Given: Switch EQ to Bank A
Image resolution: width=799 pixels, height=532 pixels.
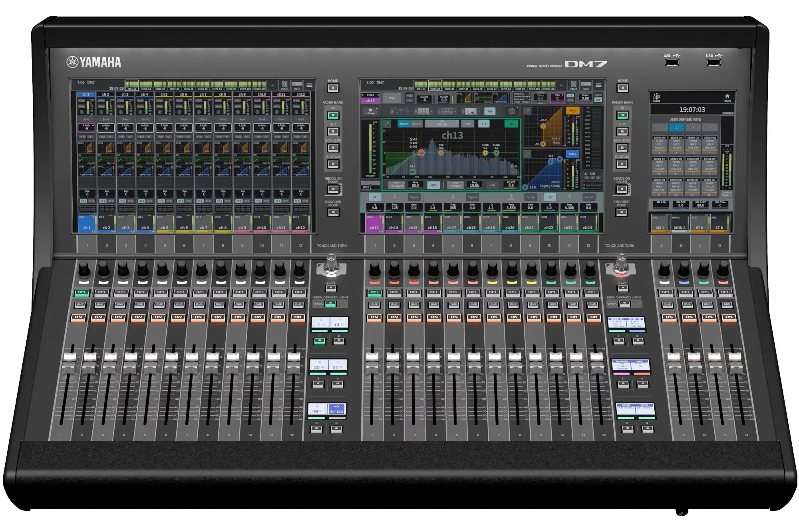Looking at the screenshot, I should (x=404, y=124).
